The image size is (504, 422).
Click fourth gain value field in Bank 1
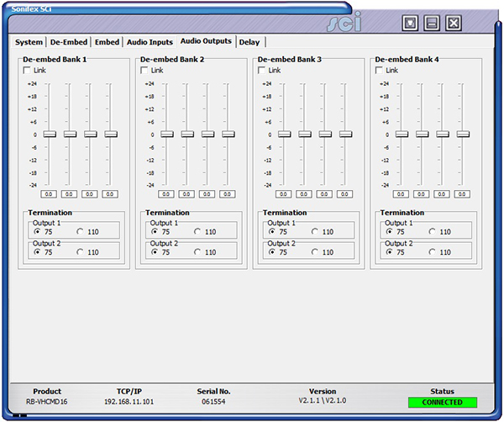(110, 194)
